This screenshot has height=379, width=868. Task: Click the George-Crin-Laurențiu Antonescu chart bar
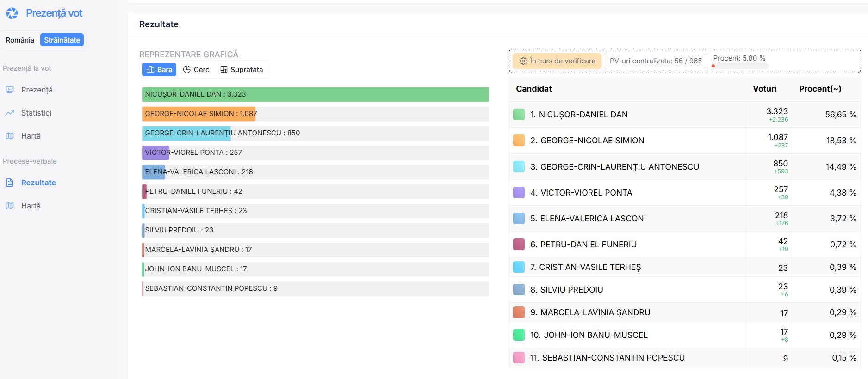(x=186, y=133)
